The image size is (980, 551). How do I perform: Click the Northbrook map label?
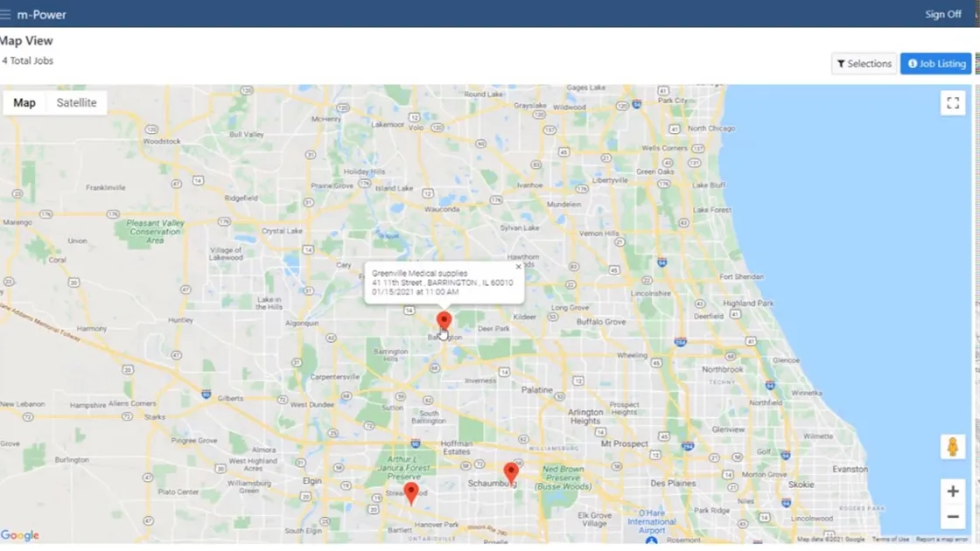pos(723,369)
